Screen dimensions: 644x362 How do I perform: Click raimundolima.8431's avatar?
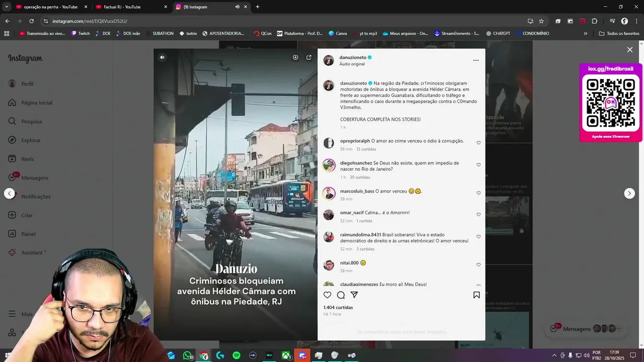pyautogui.click(x=329, y=237)
